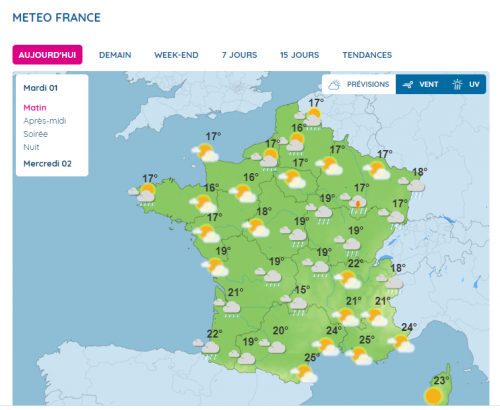
Task: Switch to the 15 JOURS tab
Action: click(x=300, y=55)
